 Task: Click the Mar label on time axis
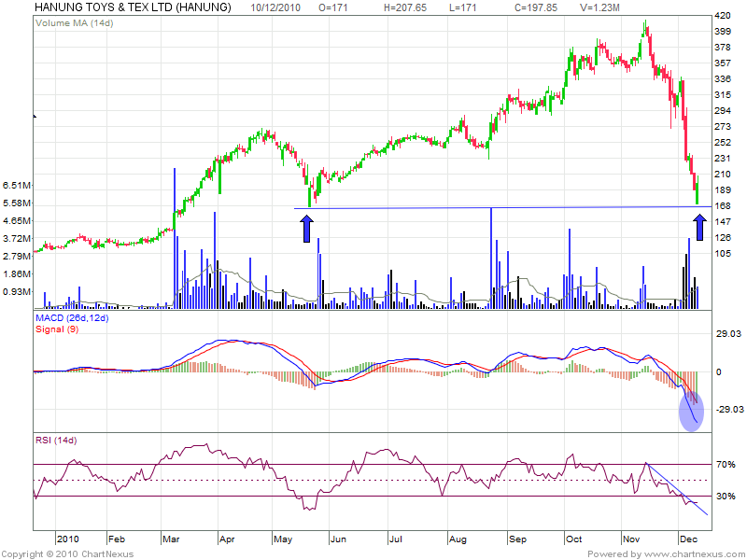click(x=174, y=539)
